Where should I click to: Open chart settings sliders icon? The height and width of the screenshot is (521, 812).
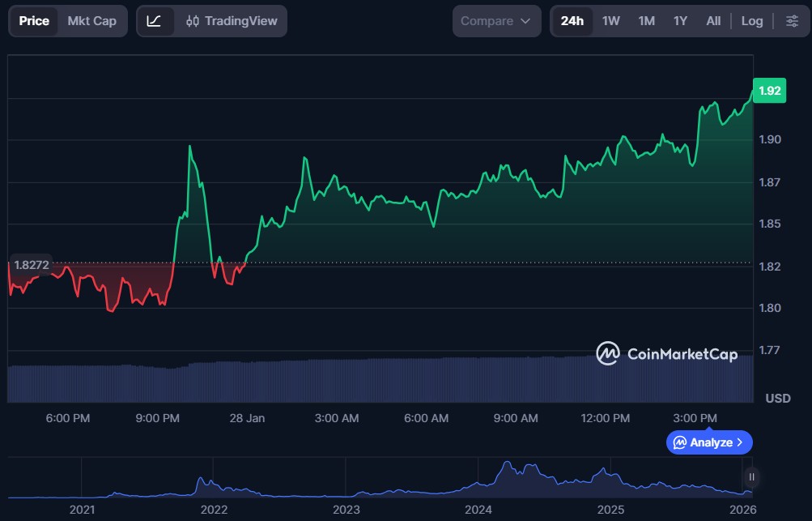click(x=792, y=21)
